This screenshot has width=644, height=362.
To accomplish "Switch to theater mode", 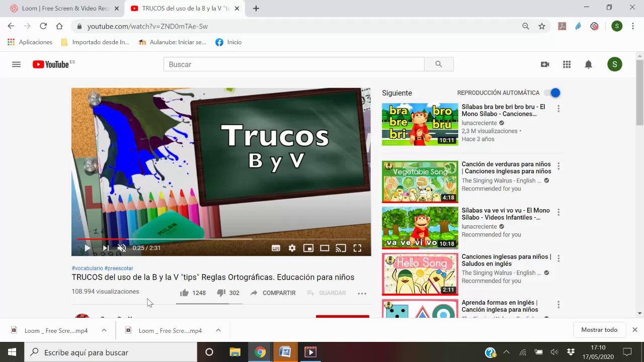I will point(325,248).
